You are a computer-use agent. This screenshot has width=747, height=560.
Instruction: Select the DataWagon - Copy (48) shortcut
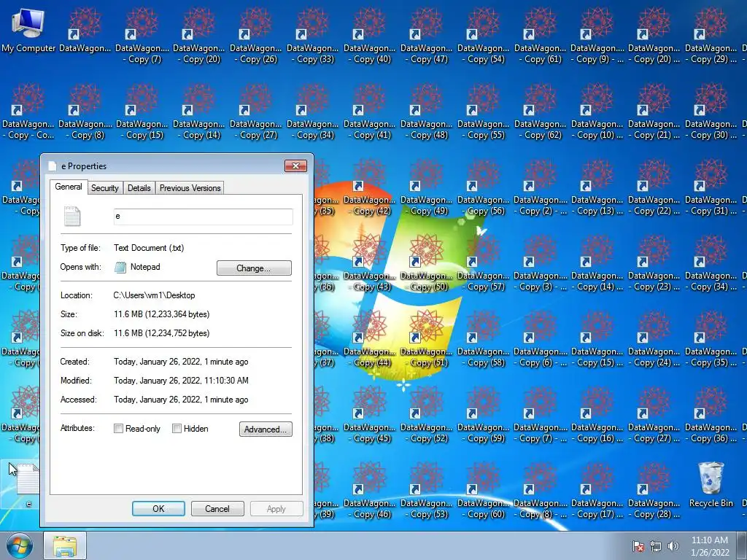tap(426, 112)
